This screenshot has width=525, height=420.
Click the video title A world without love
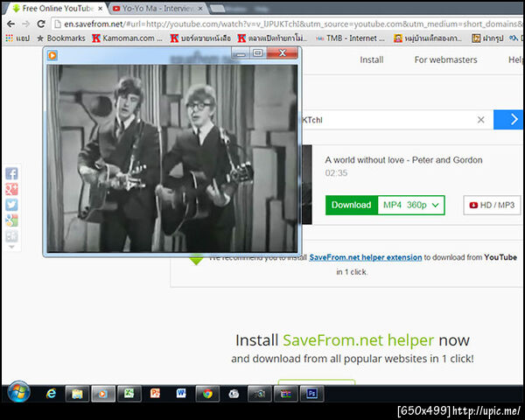coord(403,160)
